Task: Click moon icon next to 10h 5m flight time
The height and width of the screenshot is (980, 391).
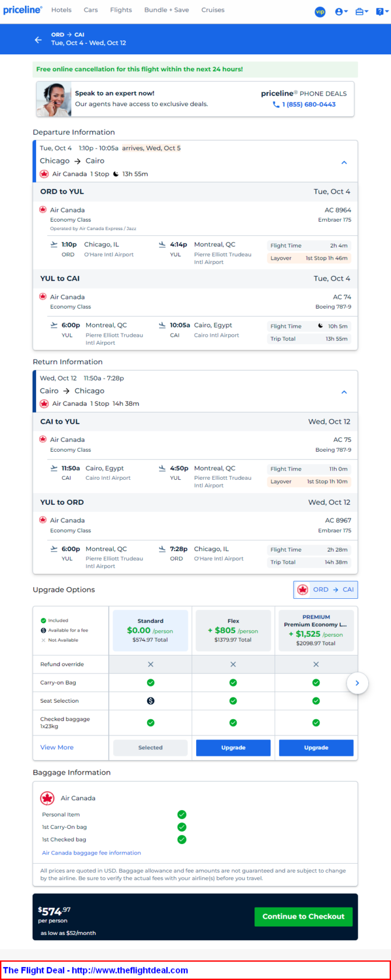Action: coord(320,326)
